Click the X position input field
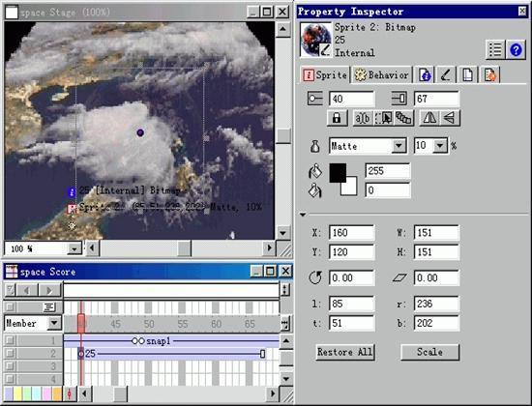 pos(352,233)
